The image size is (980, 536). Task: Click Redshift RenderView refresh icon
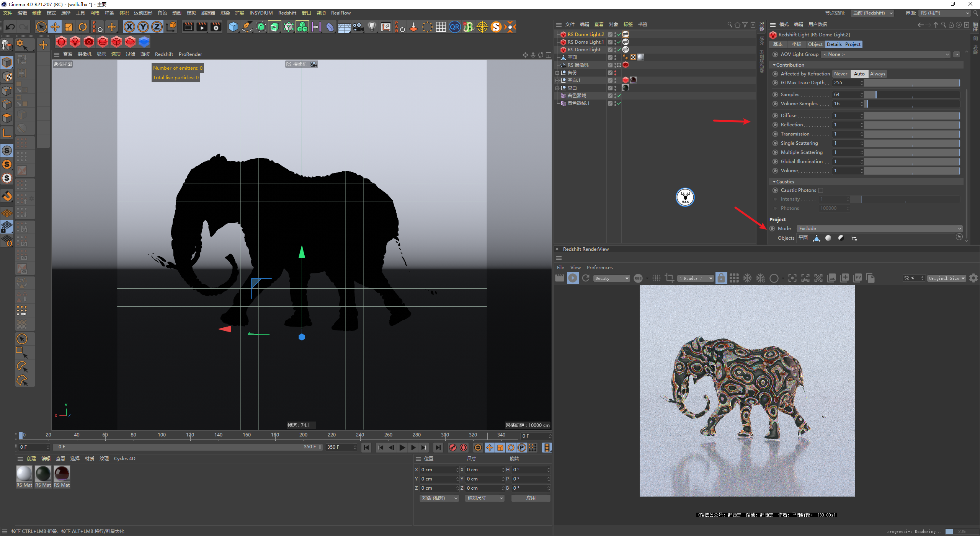click(586, 278)
